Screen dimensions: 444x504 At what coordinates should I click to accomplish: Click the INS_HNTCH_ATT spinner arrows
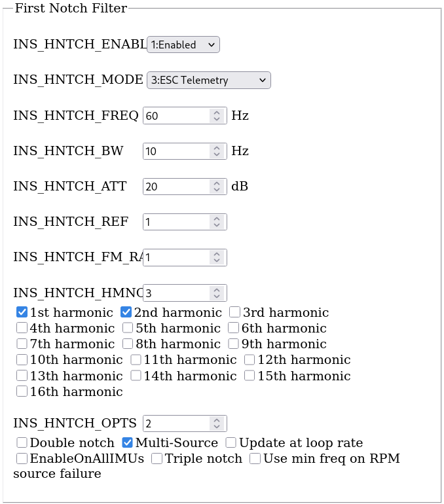click(x=217, y=187)
